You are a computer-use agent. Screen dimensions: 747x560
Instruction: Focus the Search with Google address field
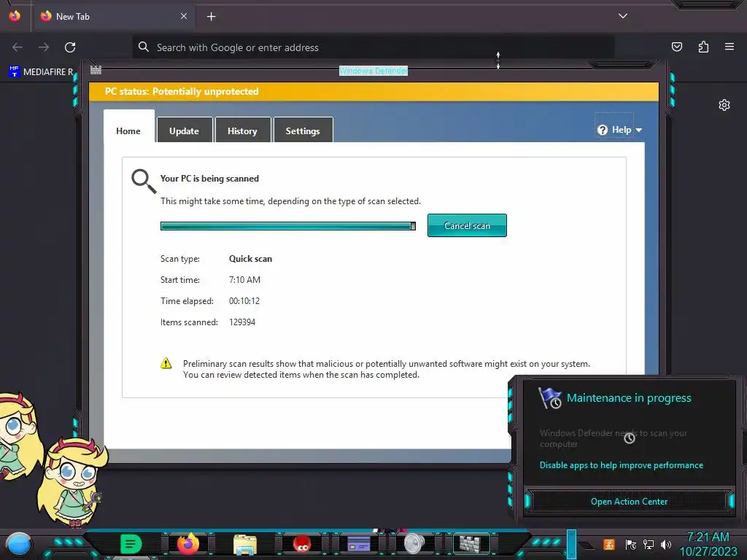(373, 47)
